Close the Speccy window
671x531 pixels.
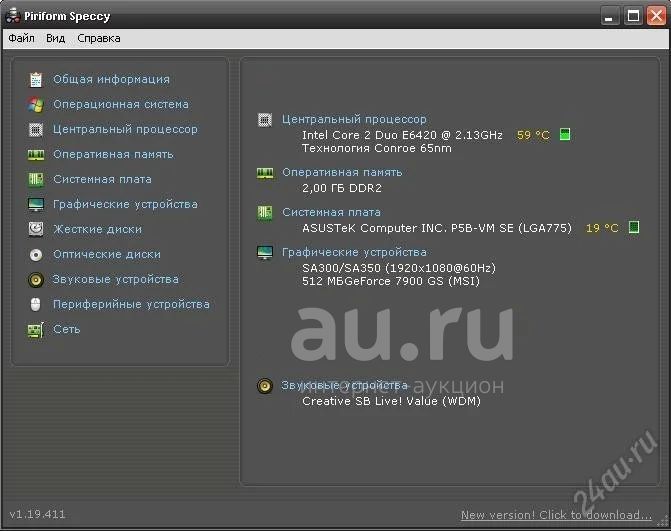pos(656,16)
